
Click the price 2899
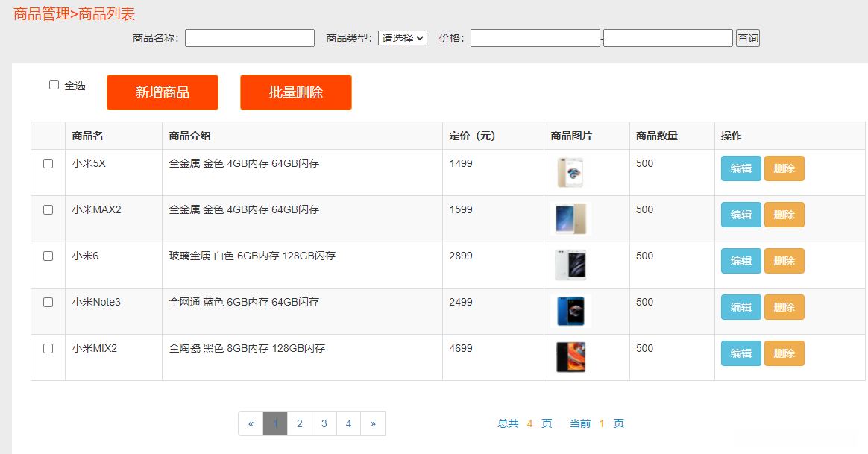click(x=461, y=256)
